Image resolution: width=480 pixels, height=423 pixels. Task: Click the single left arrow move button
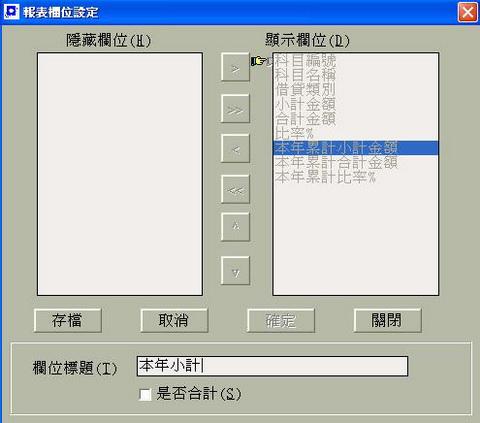(x=235, y=149)
